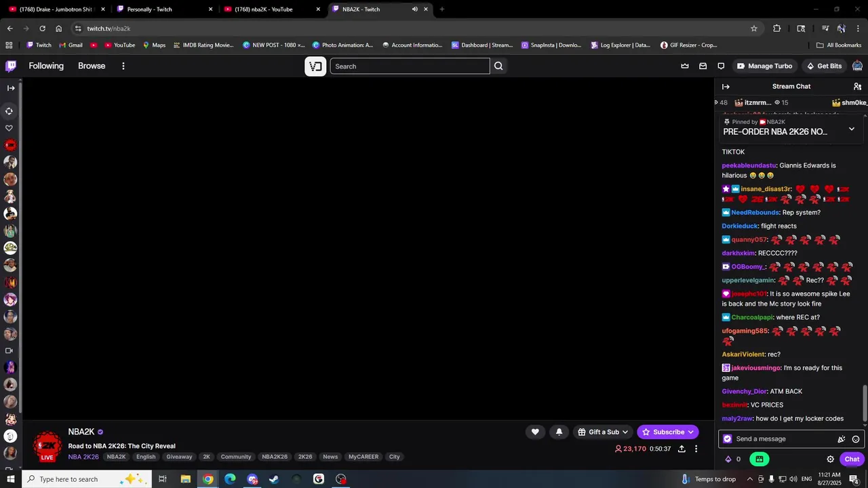Click the heart follow button under video
868x488 pixels.
(x=535, y=432)
